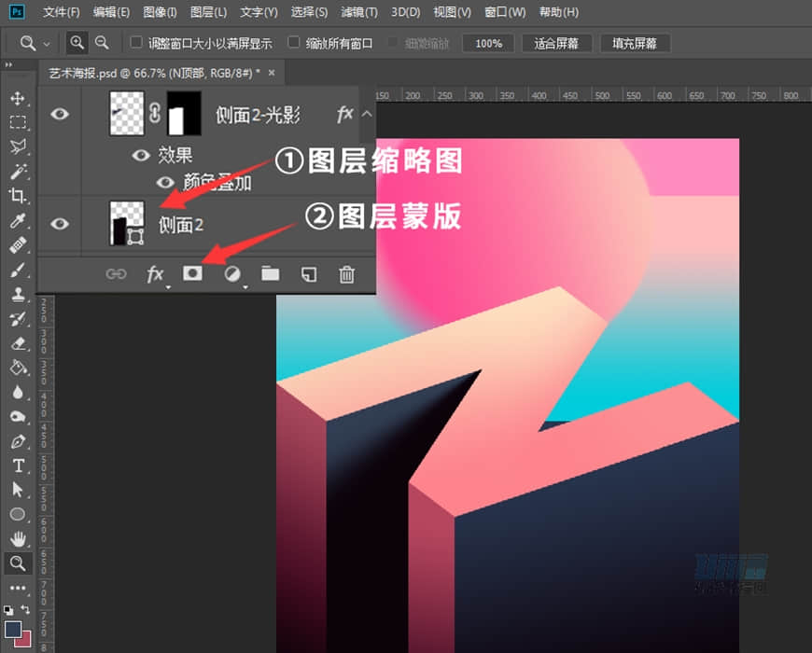Image resolution: width=812 pixels, height=653 pixels.
Task: Add a layer mask button
Action: [x=192, y=273]
